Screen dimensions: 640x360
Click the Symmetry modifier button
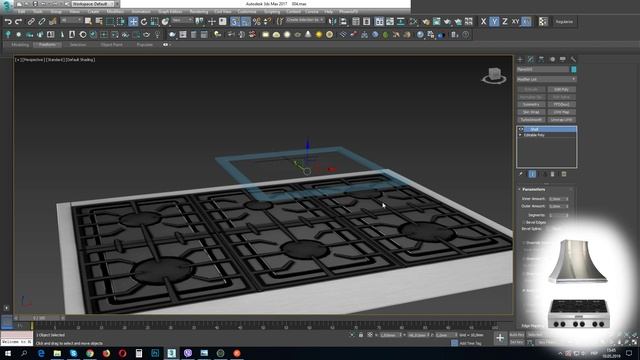click(x=531, y=104)
